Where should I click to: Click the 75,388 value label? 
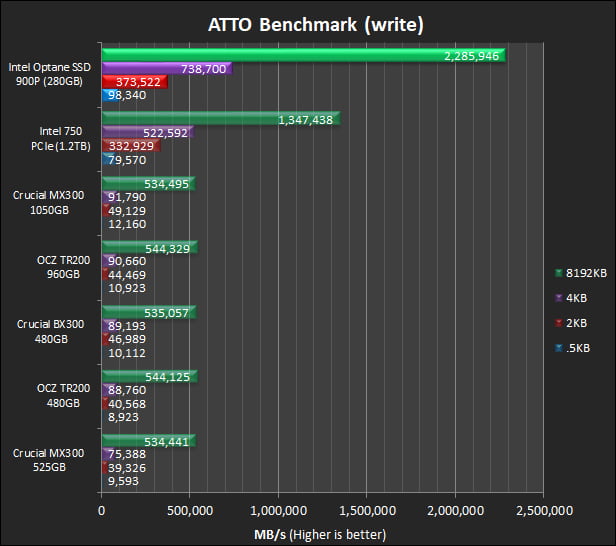coord(127,454)
